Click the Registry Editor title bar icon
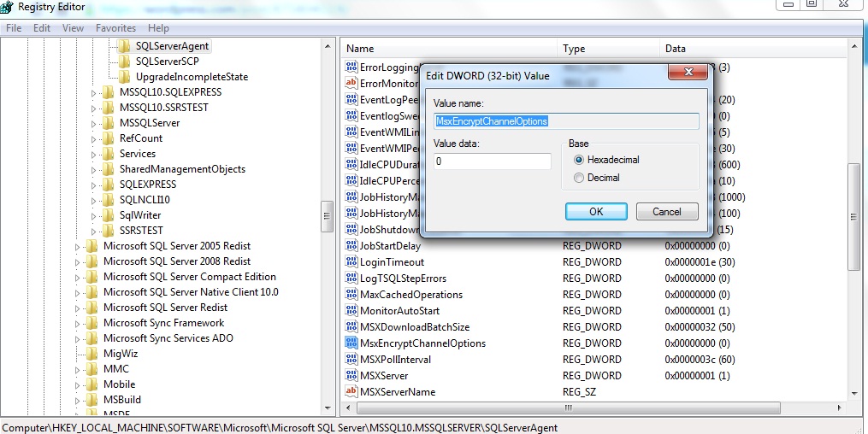868x434 pixels. point(8,6)
